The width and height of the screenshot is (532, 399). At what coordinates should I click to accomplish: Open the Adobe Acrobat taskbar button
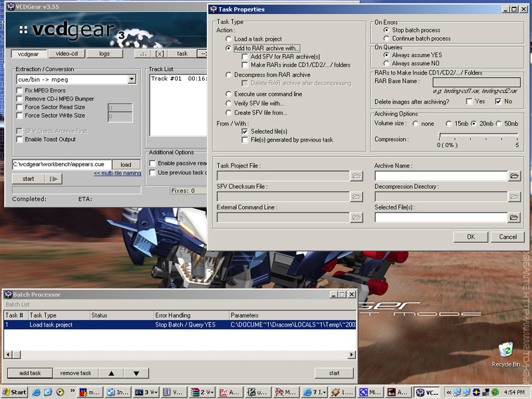coord(229,392)
